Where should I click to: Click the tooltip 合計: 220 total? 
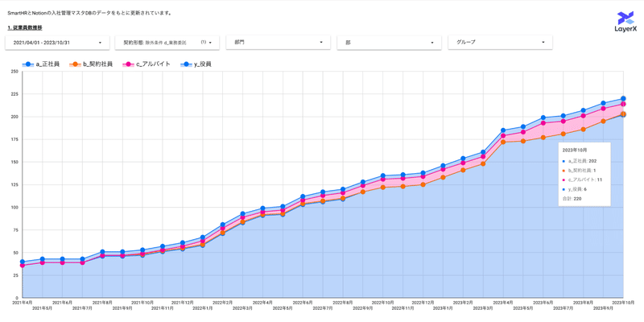click(x=572, y=199)
